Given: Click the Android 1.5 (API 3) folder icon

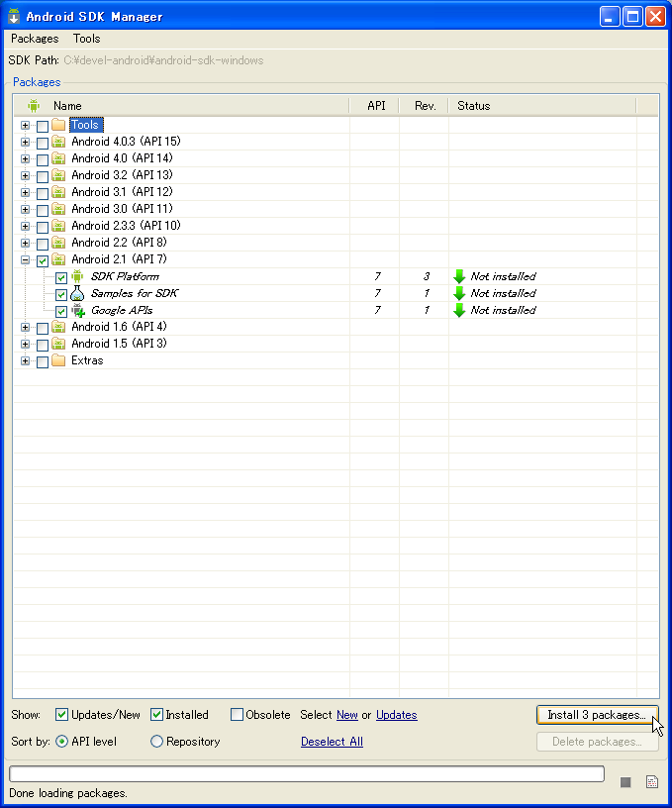Looking at the screenshot, I should (x=58, y=344).
